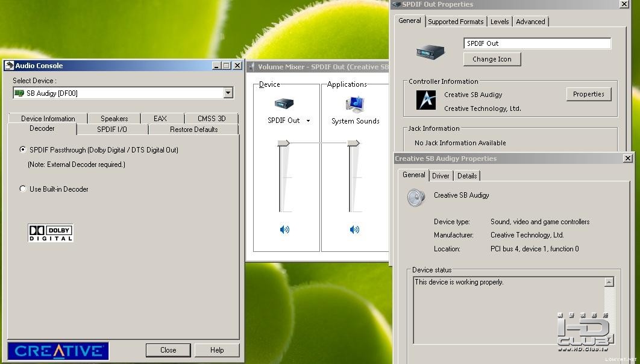Close the Creative SB Audigy Properties window

(628, 158)
